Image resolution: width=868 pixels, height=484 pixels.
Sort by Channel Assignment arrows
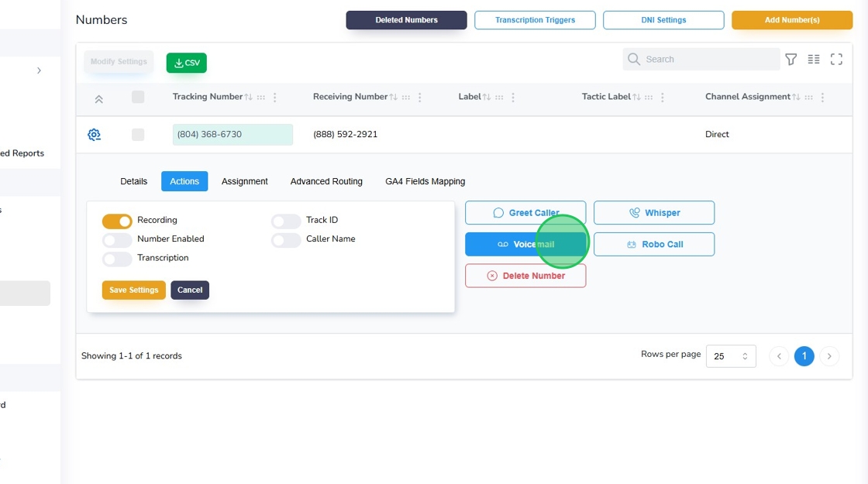coord(796,97)
